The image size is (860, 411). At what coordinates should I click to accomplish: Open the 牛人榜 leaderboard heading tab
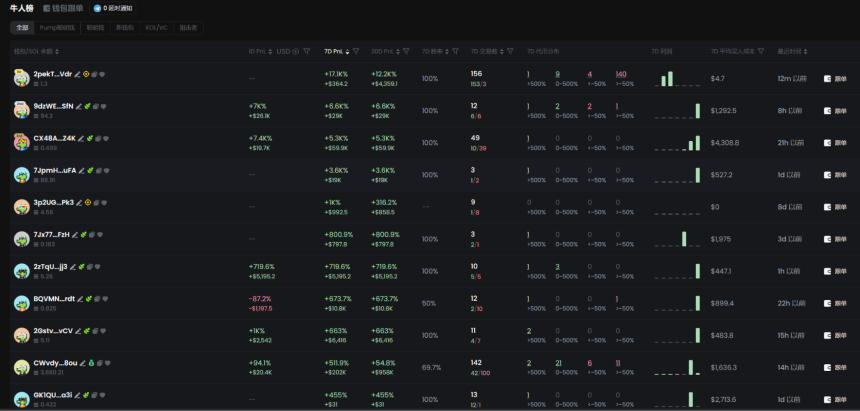(x=21, y=8)
